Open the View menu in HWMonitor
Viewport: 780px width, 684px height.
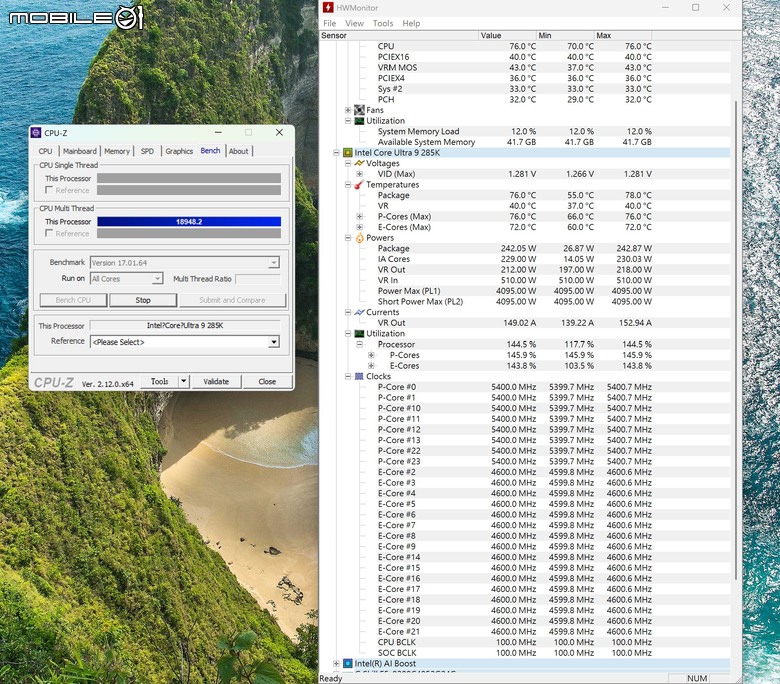pyautogui.click(x=354, y=23)
